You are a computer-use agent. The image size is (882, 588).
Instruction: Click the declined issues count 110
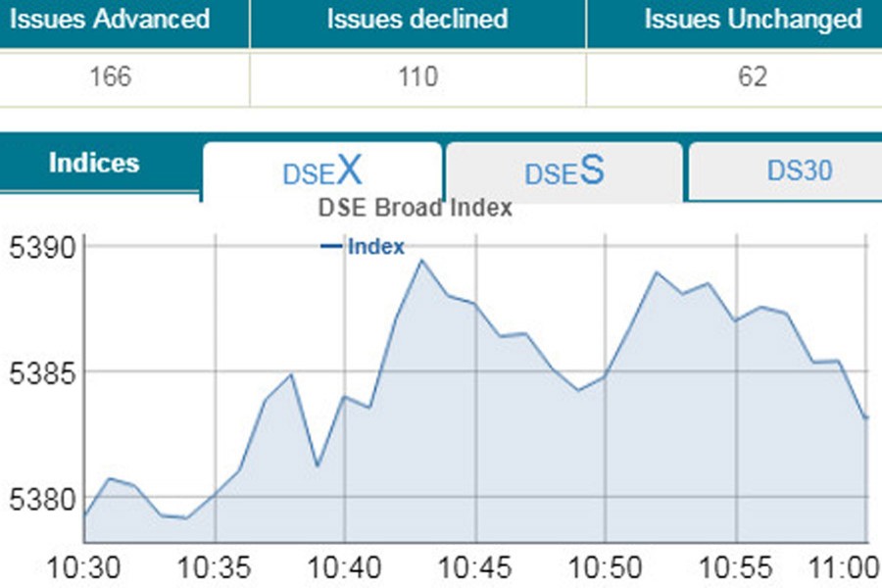click(x=418, y=77)
